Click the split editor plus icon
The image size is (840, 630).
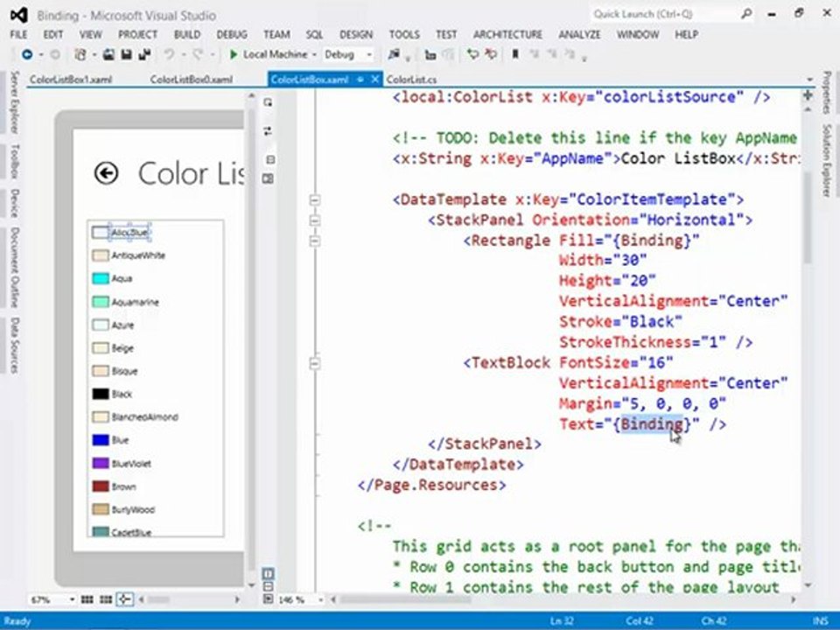click(x=808, y=95)
